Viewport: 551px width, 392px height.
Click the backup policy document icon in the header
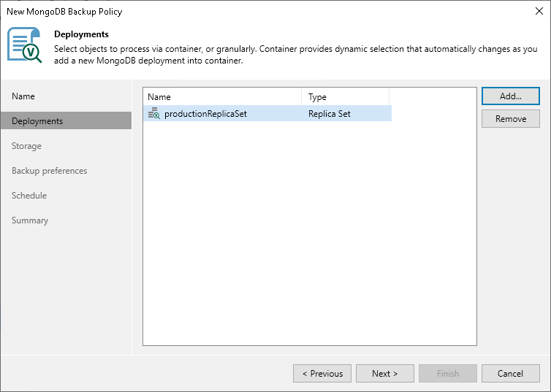click(25, 45)
